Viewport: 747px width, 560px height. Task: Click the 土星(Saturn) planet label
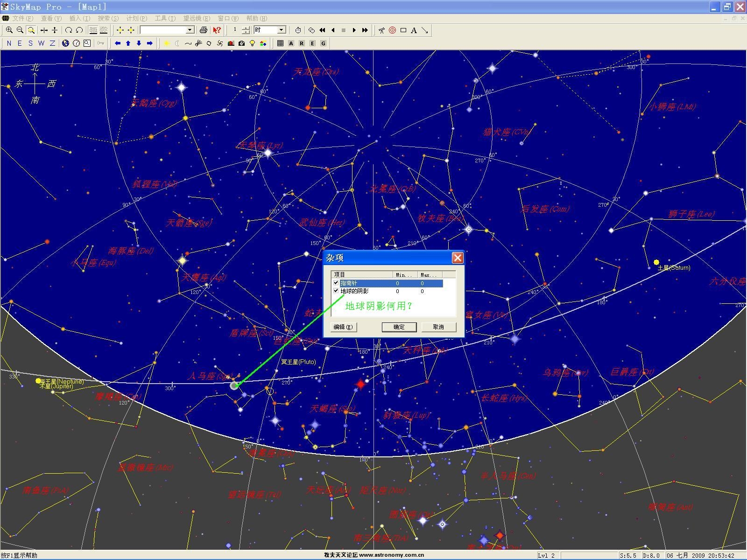pos(674,267)
